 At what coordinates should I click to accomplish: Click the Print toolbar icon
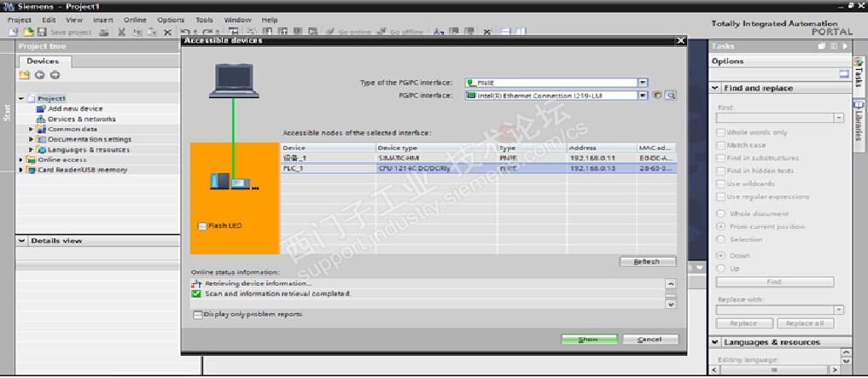(x=103, y=32)
